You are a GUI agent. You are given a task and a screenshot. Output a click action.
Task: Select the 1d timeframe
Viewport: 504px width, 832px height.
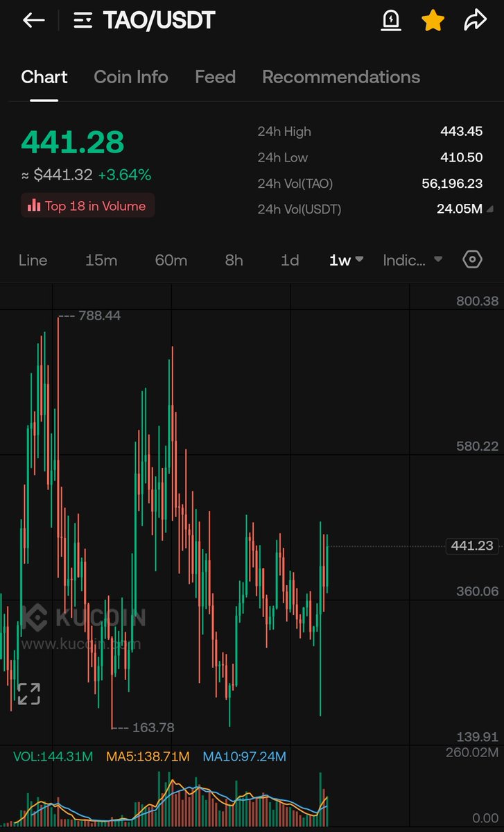point(290,260)
